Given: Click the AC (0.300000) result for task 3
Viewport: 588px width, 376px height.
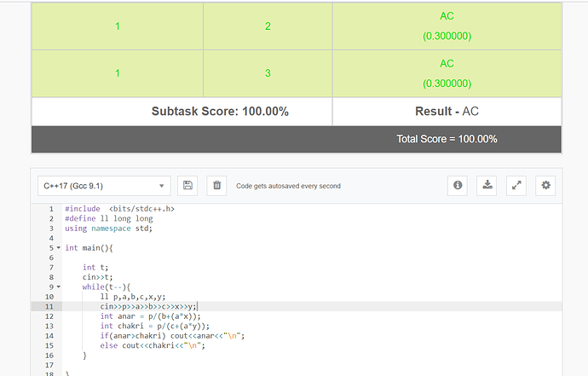Looking at the screenshot, I should pos(447,73).
